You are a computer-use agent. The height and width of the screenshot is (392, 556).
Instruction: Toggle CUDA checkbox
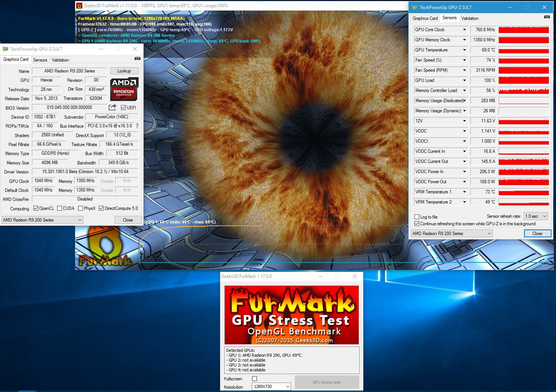tap(59, 208)
